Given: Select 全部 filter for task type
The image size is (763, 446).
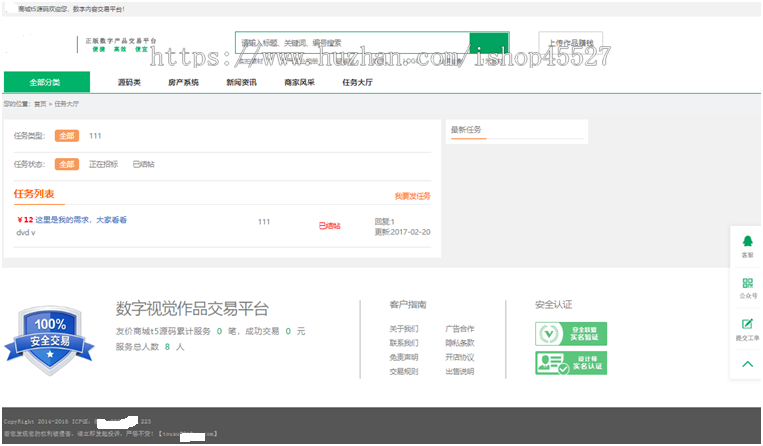Looking at the screenshot, I should click(x=67, y=136).
